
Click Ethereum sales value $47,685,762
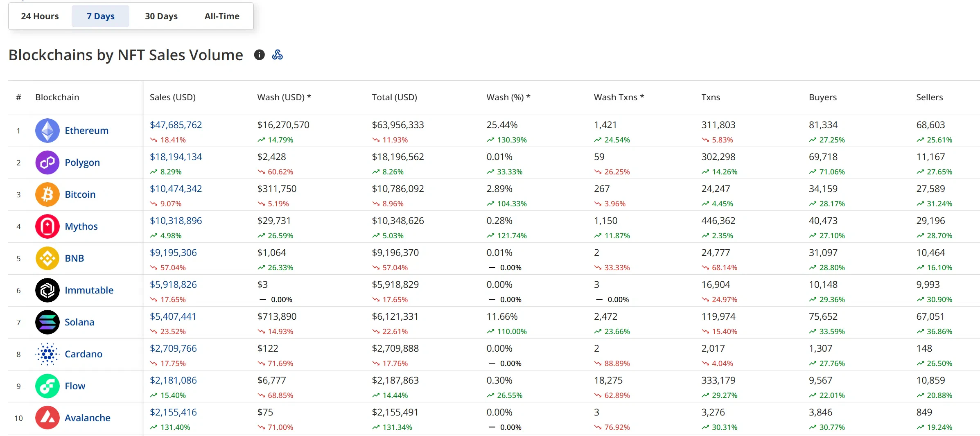coord(176,125)
